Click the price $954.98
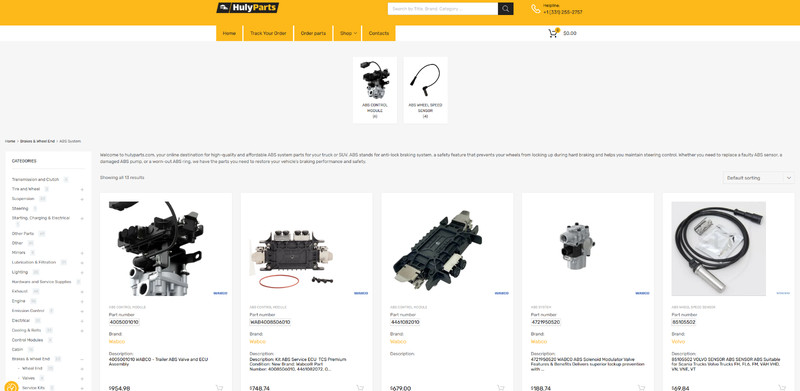 tap(119, 388)
